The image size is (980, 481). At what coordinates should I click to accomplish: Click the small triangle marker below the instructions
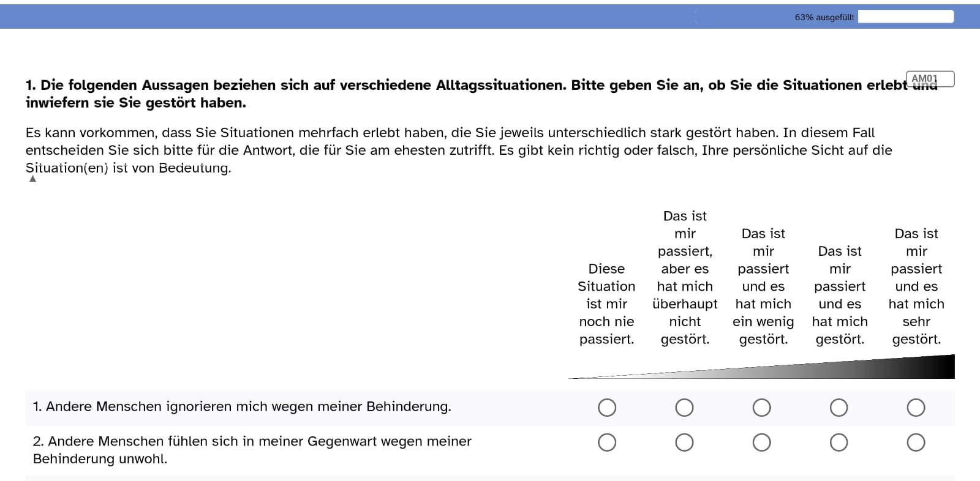pyautogui.click(x=33, y=179)
